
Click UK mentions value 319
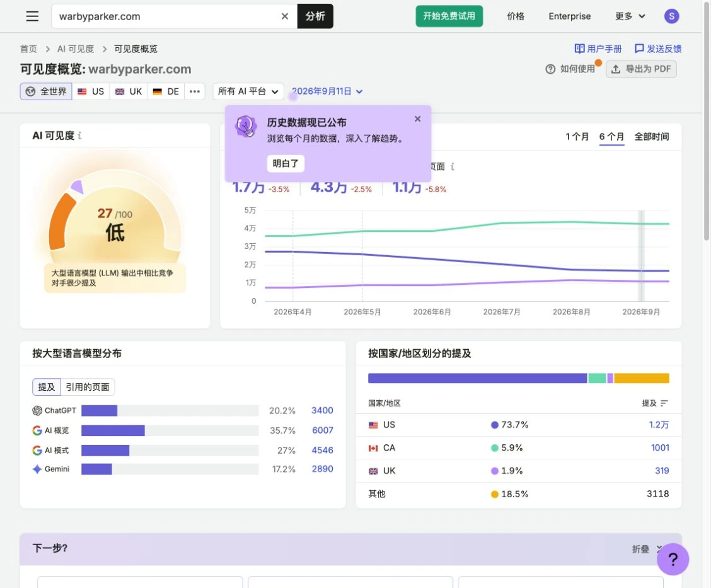[x=662, y=471]
